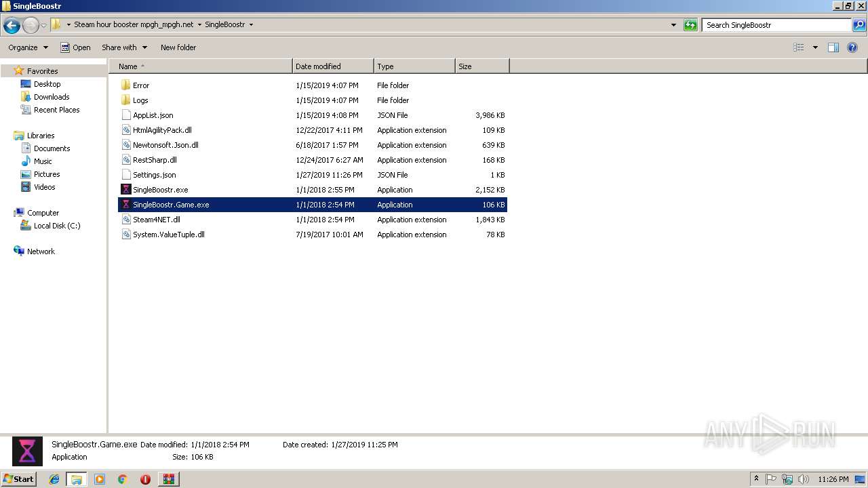
Task: Select the Newtonsoft.Json.dll file icon
Action: tap(125, 145)
